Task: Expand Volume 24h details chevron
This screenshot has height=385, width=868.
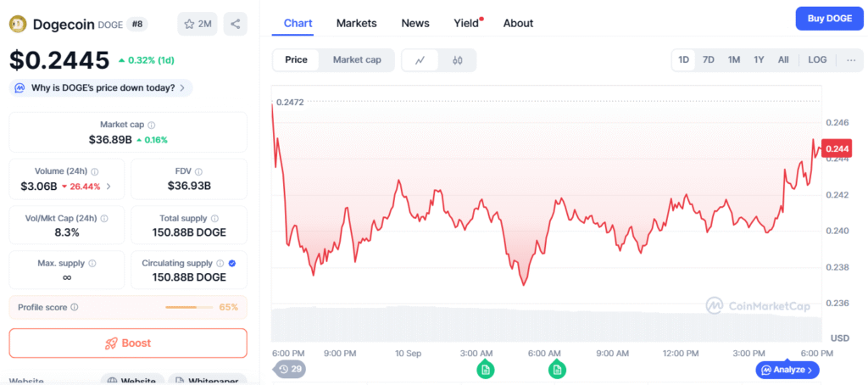Action: click(108, 187)
